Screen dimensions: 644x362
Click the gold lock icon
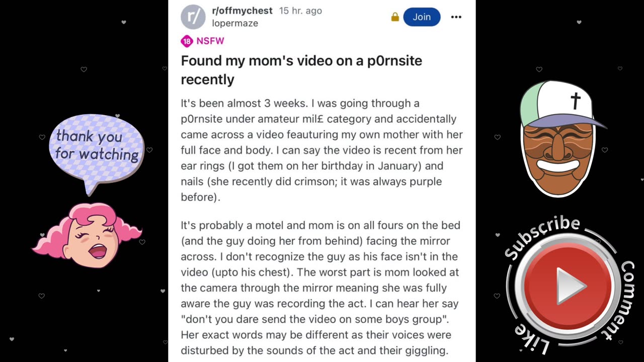click(395, 17)
